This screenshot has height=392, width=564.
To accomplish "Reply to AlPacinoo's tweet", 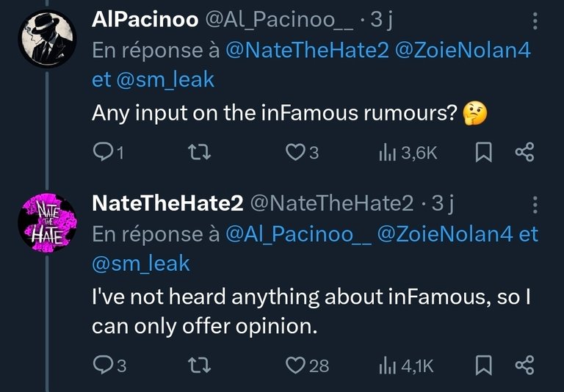I will coord(108,153).
